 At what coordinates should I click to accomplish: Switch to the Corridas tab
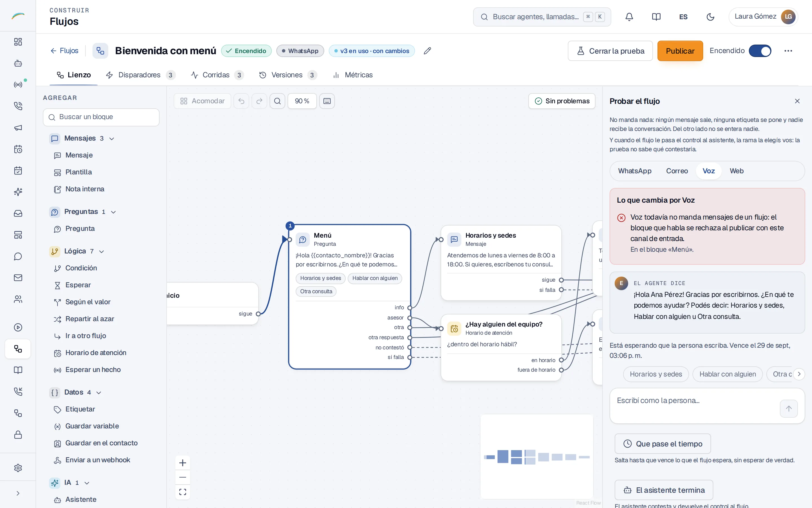coord(217,75)
